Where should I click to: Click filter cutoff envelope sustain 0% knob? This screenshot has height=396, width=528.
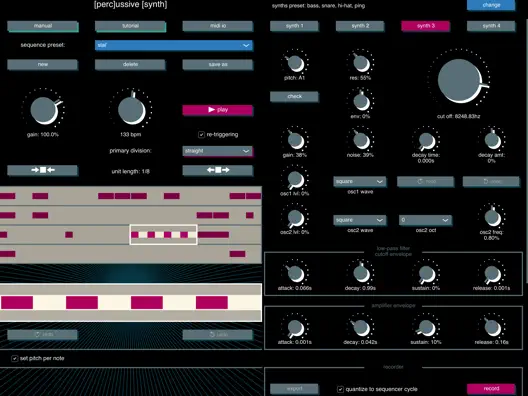427,273
